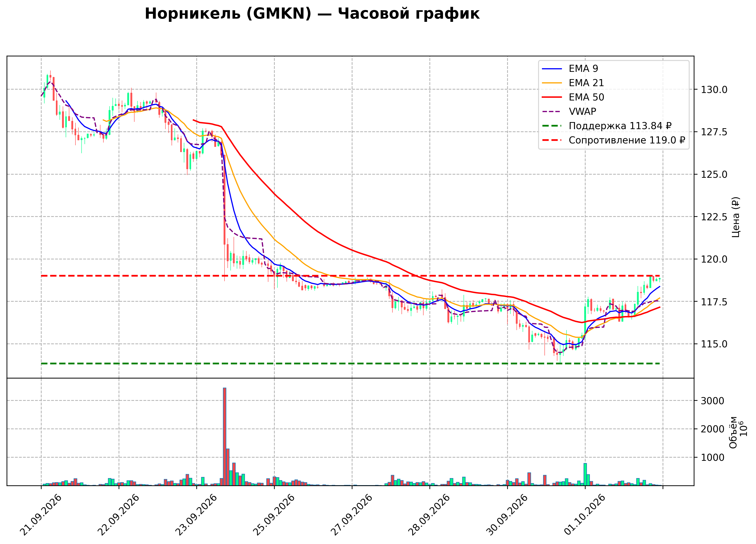Click volume axis tick '1000'
Viewport: 756px width, 544px height.
(x=712, y=458)
